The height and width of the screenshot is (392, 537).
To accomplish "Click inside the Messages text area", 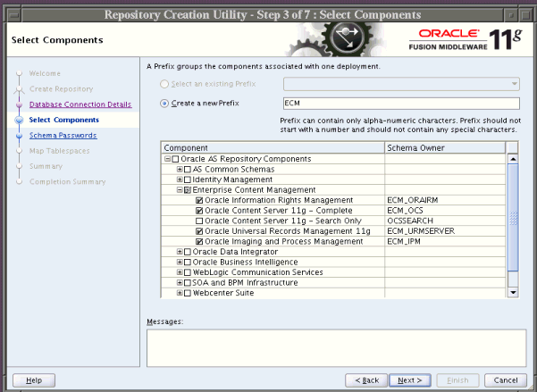I will 336,348.
